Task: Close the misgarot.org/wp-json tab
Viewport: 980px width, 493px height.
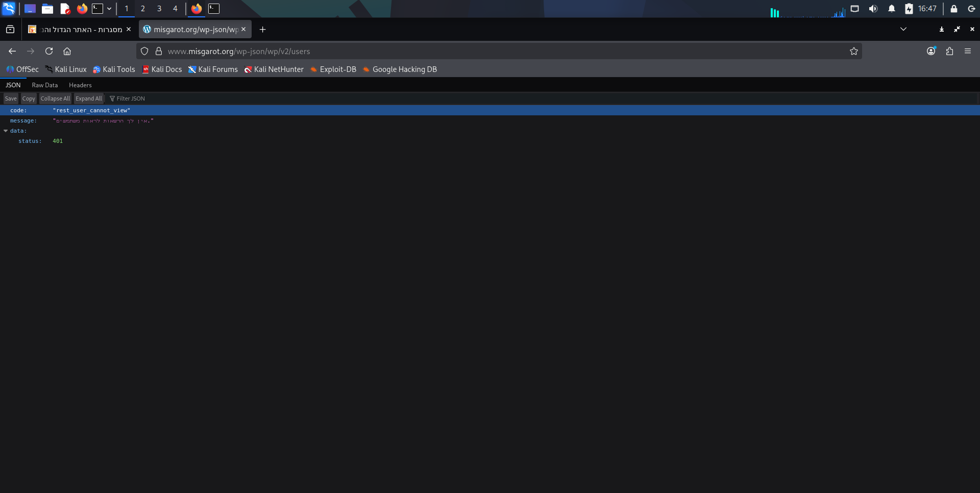Action: pyautogui.click(x=243, y=30)
